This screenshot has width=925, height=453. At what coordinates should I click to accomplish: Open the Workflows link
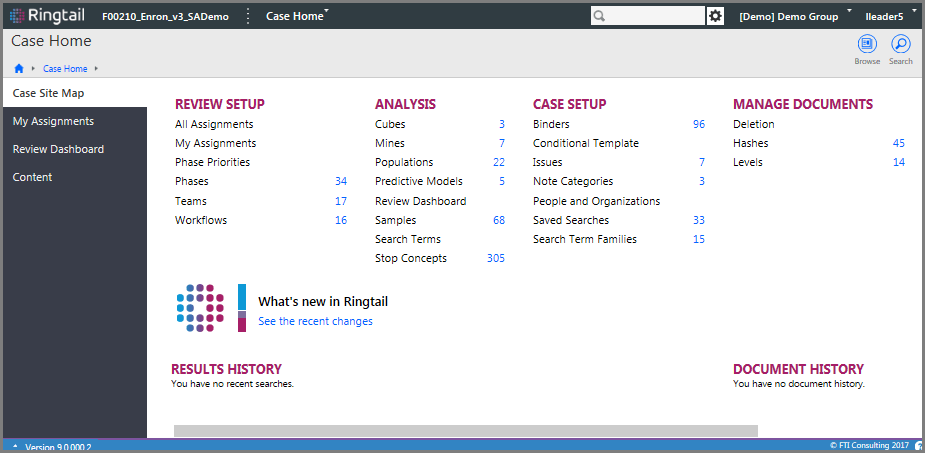pos(201,220)
